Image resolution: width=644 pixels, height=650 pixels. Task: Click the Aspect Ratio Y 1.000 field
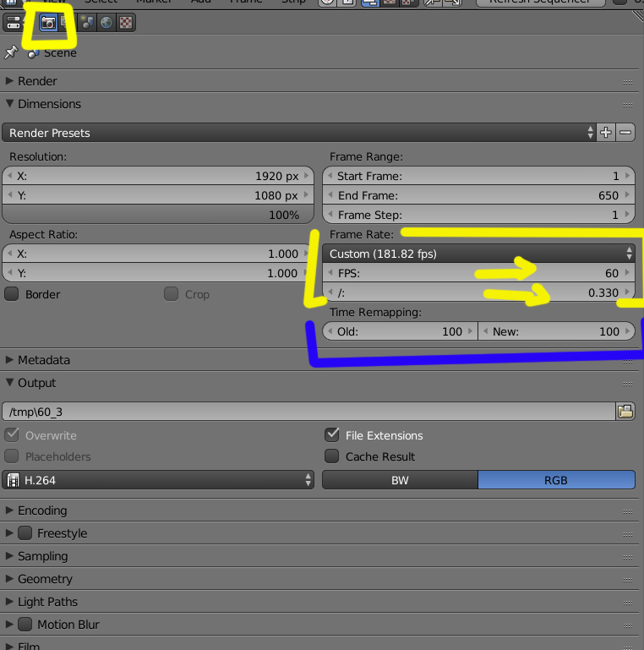[158, 273]
